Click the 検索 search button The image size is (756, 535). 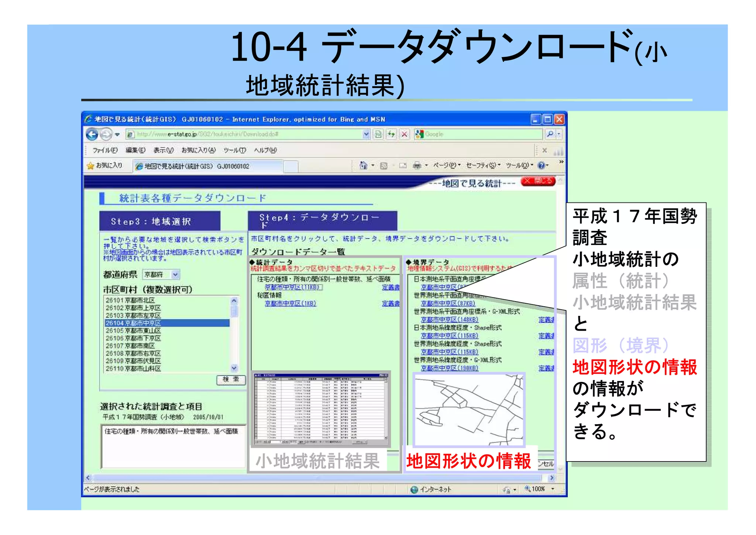click(x=231, y=379)
